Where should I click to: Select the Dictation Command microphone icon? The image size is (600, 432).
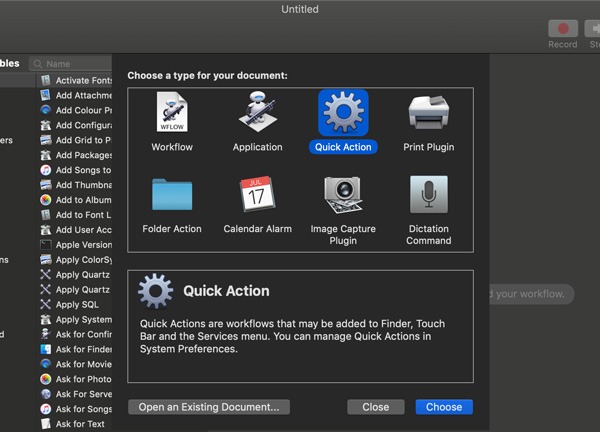(429, 194)
